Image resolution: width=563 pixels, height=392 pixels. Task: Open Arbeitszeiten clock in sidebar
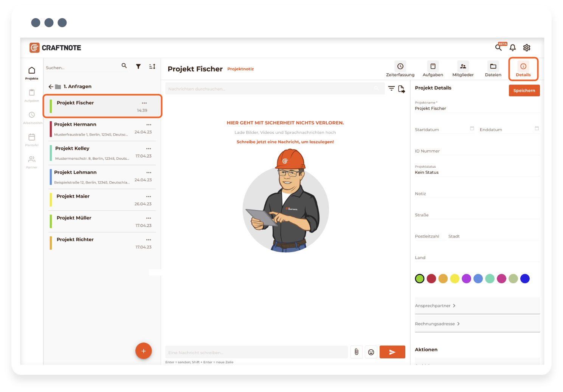pyautogui.click(x=32, y=117)
